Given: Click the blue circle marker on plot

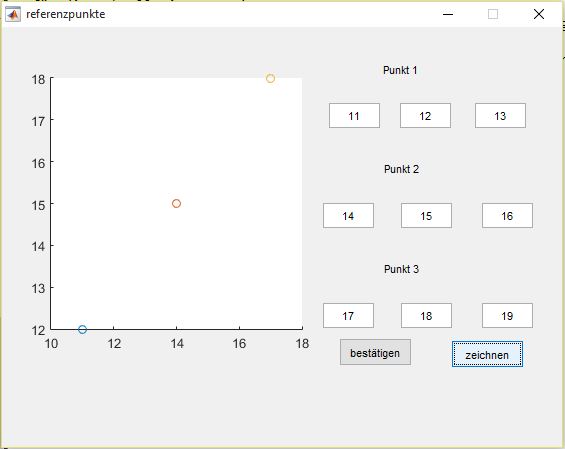Looking at the screenshot, I should click(x=82, y=329).
